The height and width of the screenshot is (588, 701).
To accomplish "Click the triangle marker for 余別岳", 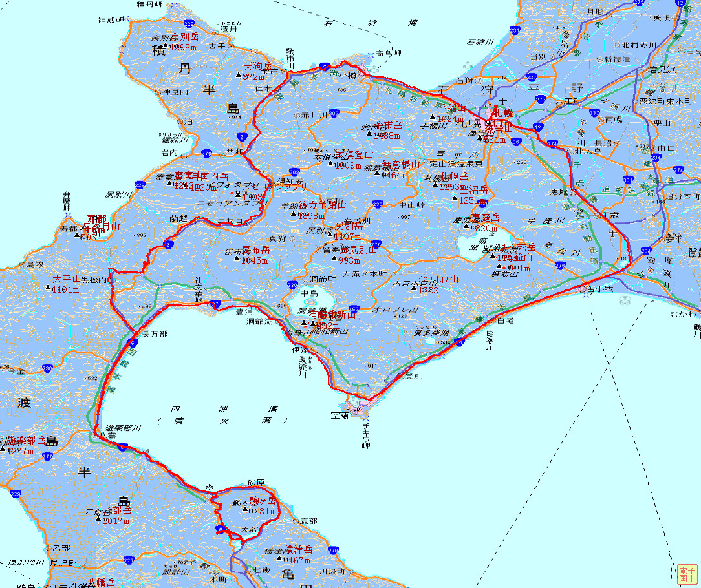I will [x=166, y=46].
